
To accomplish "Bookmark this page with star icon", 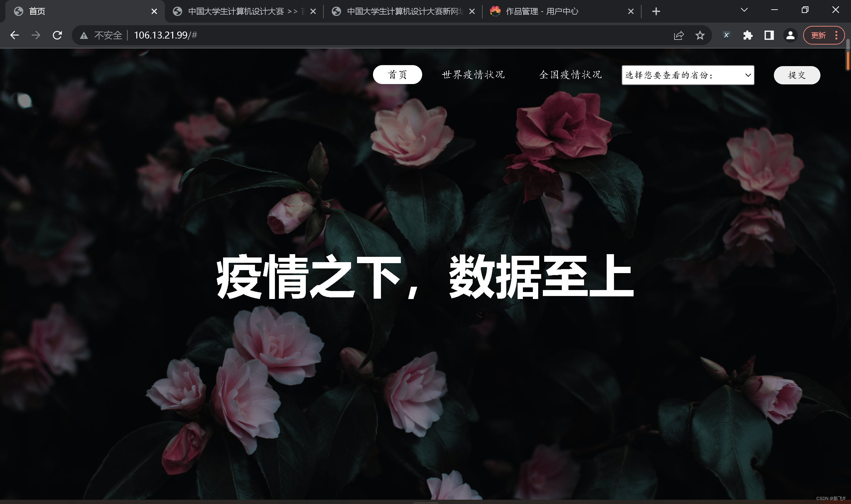I will tap(700, 35).
